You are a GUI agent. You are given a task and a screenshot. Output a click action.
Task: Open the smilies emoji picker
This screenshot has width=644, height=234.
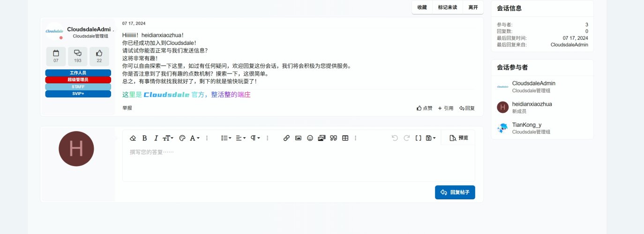(x=310, y=138)
